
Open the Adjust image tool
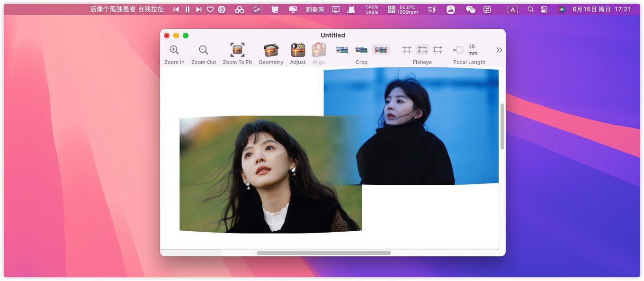(x=298, y=50)
